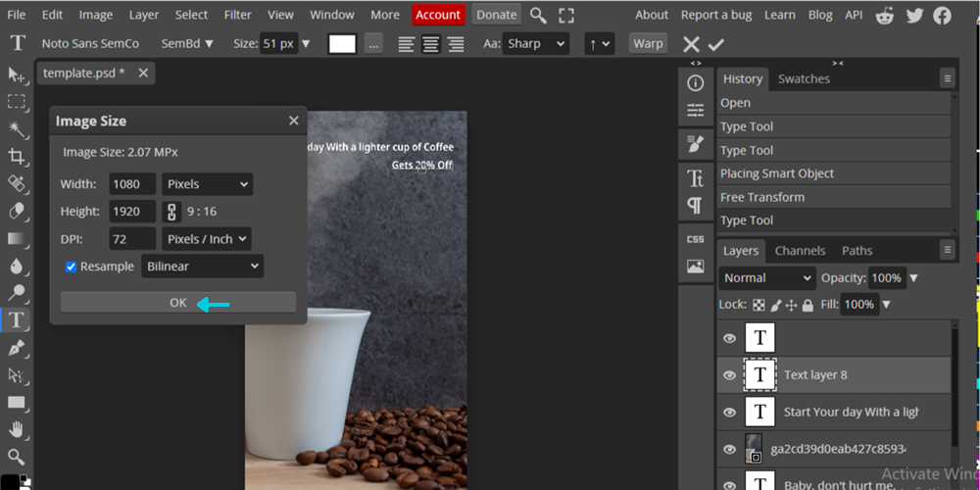Switch to the Swatches tab
This screenshot has height=490, width=980.
(804, 79)
